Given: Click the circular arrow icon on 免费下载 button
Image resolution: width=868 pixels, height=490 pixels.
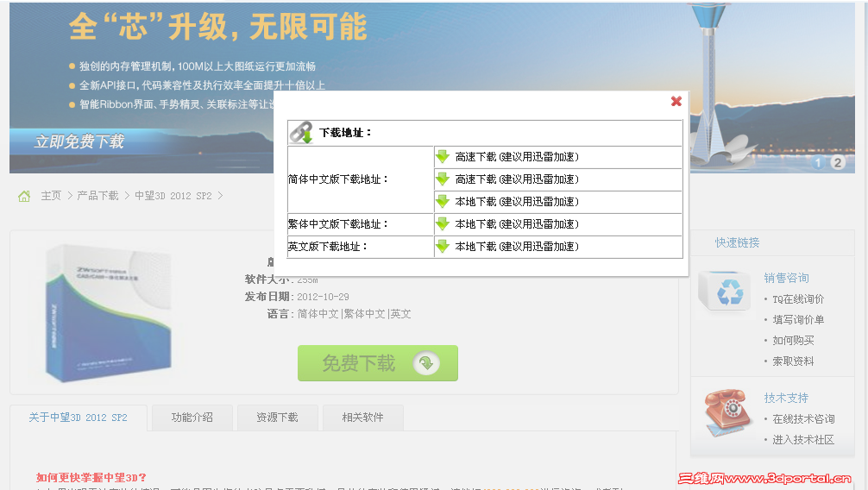Looking at the screenshot, I should [x=426, y=363].
